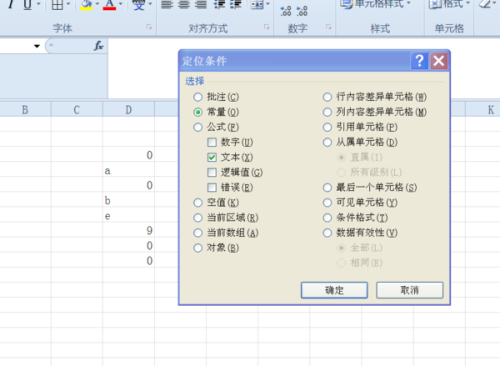Click the phonetic guide 变 icon
This screenshot has width=500, height=366.
point(139,5)
